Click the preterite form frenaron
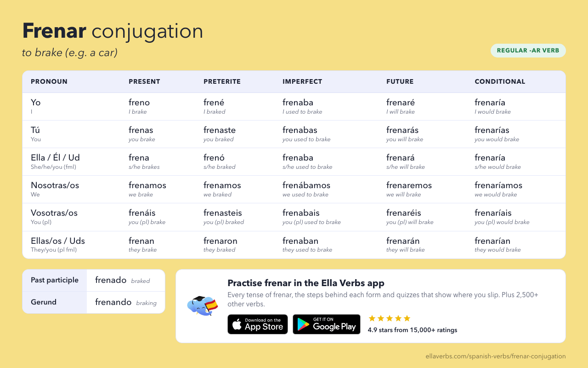 pyautogui.click(x=220, y=241)
